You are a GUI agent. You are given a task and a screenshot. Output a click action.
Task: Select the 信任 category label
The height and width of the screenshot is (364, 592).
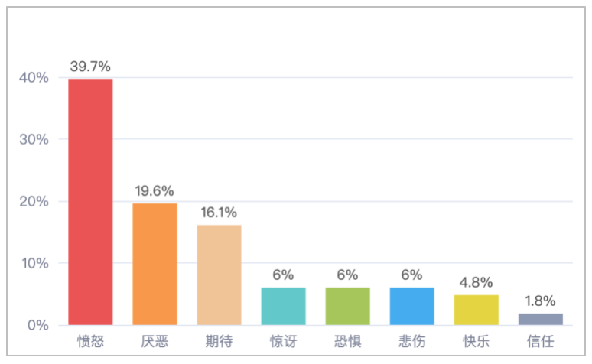540,340
